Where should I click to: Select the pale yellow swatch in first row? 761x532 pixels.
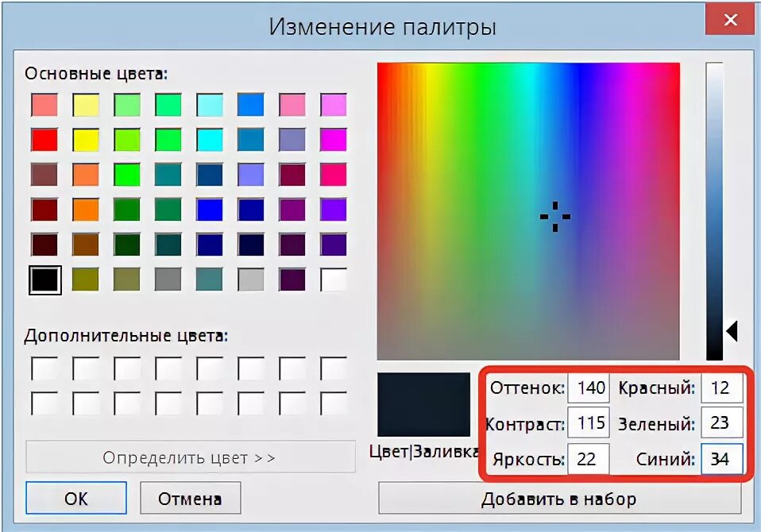point(86,106)
